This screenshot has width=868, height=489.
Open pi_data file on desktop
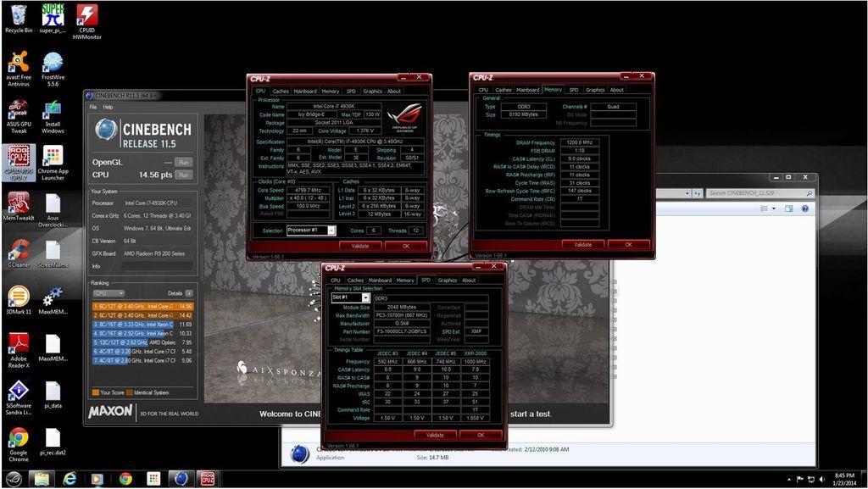click(53, 394)
